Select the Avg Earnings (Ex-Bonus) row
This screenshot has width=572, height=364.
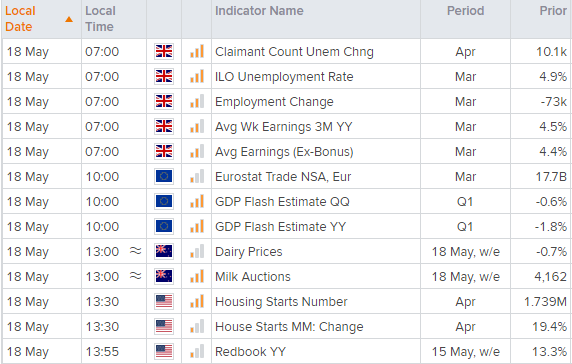pyautogui.click(x=286, y=151)
